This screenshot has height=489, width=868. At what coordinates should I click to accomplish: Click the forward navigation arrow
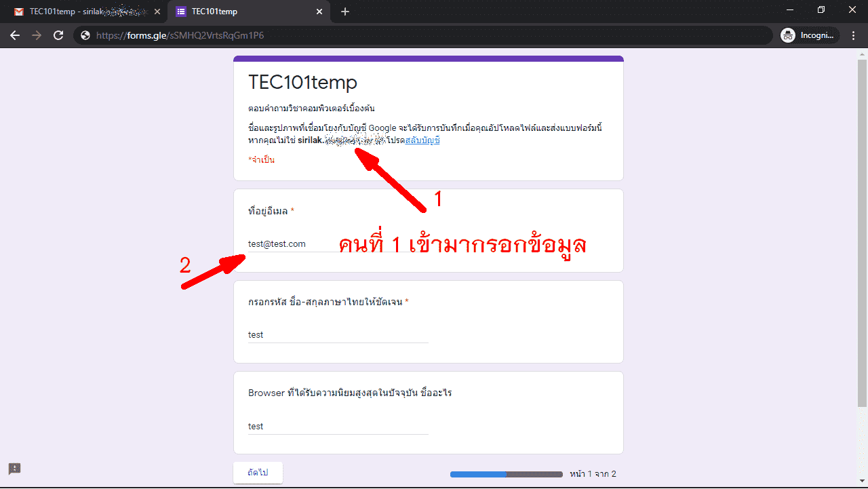click(37, 35)
